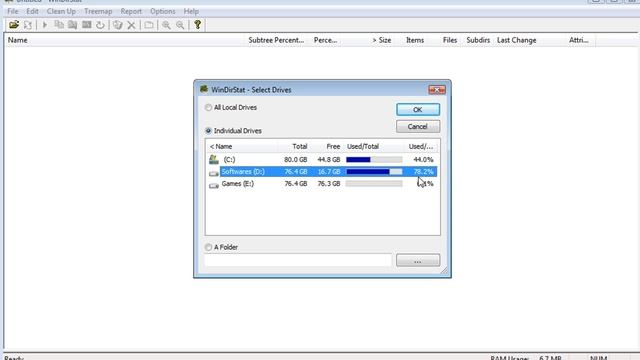Viewport: 640px width, 360px height.
Task: Click the C: drive icon in list
Action: coord(213,159)
